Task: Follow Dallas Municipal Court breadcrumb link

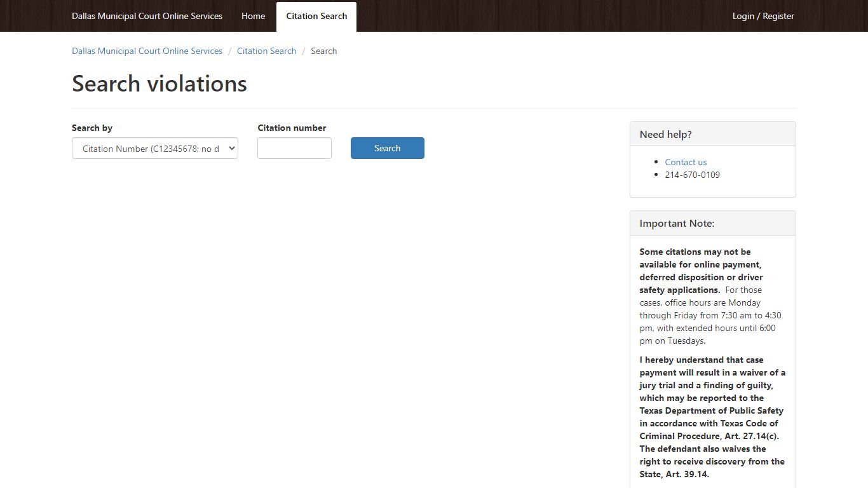Action: pyautogui.click(x=147, y=51)
